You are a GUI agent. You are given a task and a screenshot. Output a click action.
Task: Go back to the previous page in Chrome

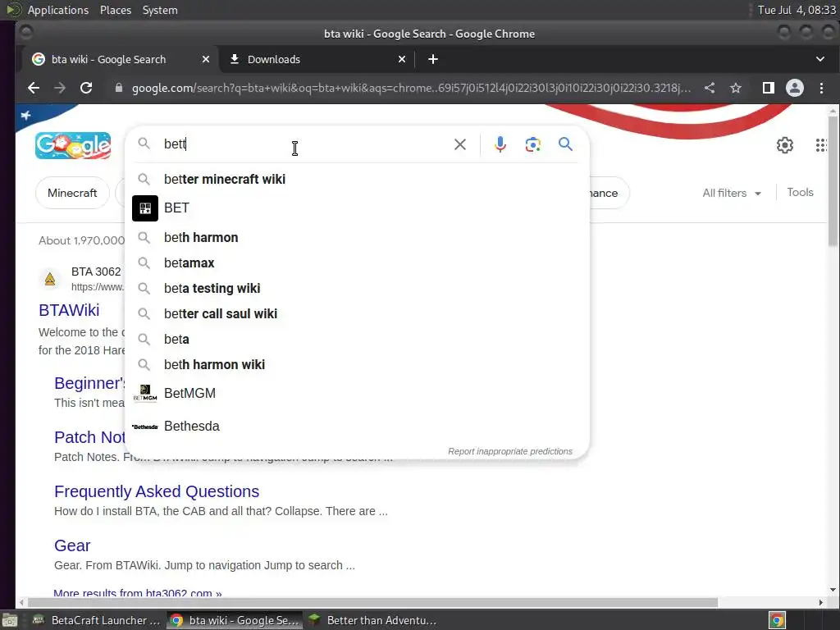pos(33,88)
